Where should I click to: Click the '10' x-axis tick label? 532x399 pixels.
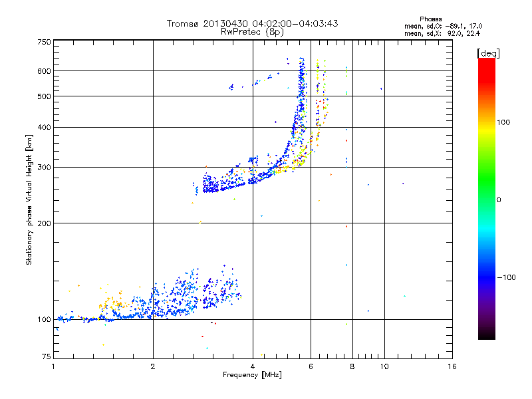pos(384,366)
